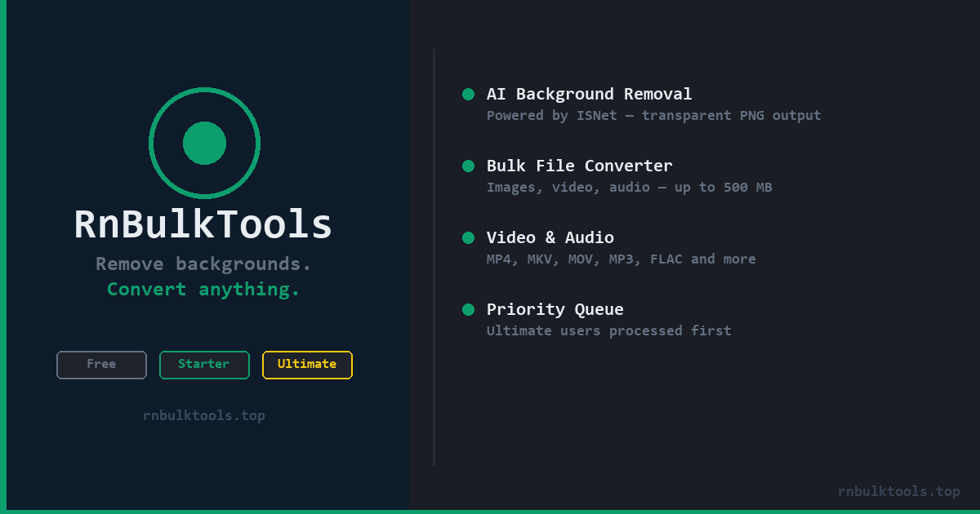The width and height of the screenshot is (980, 514).
Task: Click the Convert anything tagline
Action: 203,289
